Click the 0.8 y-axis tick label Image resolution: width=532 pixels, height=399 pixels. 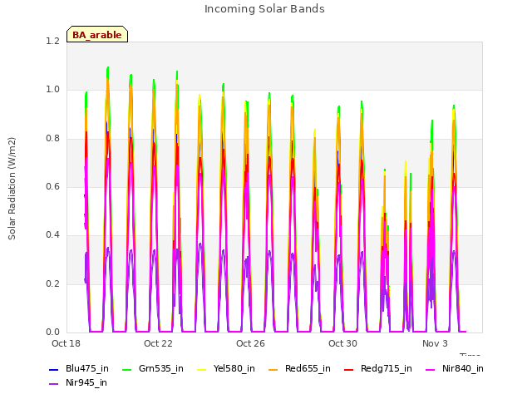pyautogui.click(x=52, y=139)
